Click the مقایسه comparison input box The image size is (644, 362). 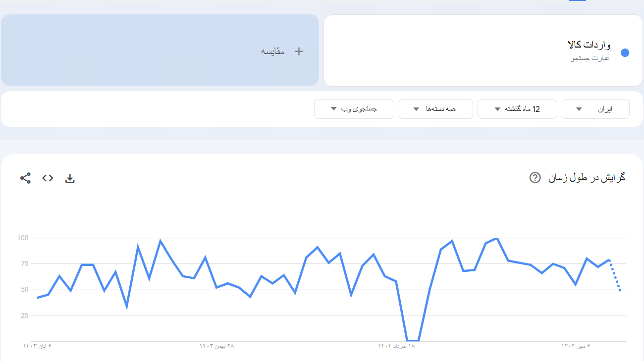[x=160, y=50]
